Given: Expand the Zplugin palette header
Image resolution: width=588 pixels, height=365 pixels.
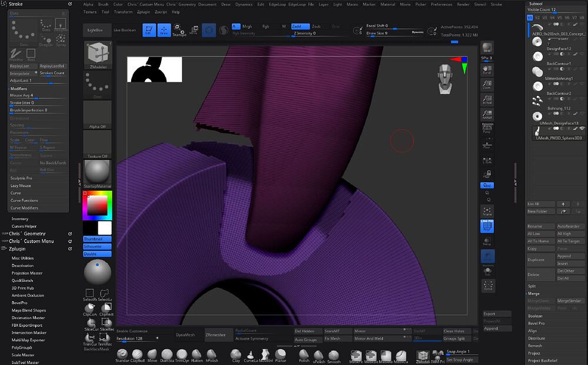Looking at the screenshot, I should click(17, 248).
